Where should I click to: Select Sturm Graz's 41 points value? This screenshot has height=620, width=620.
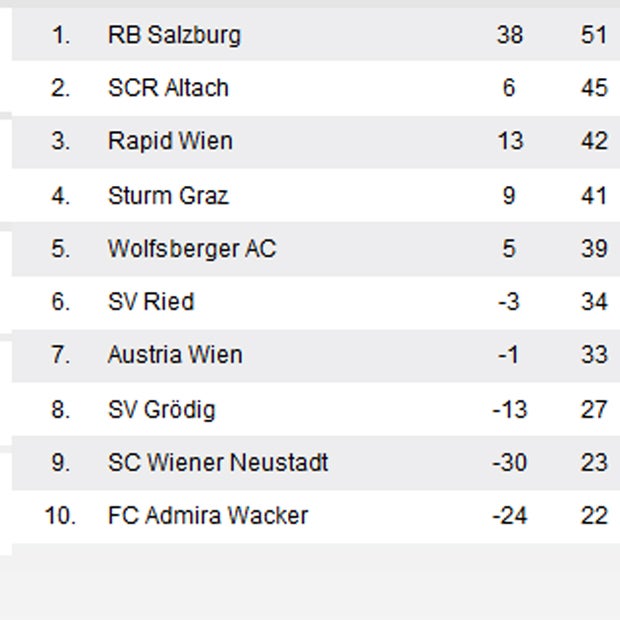pos(593,195)
